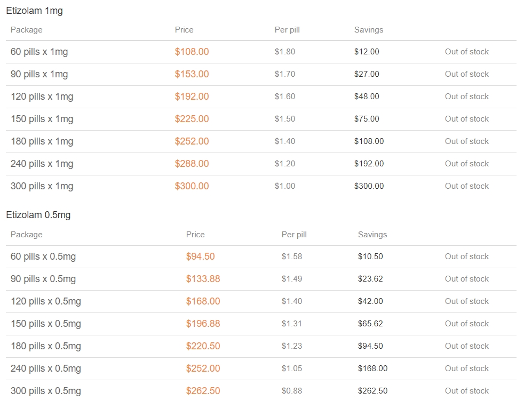Screen dimensions: 532x409
Task: Click the $1.70 per pill value
Action: 284,74
